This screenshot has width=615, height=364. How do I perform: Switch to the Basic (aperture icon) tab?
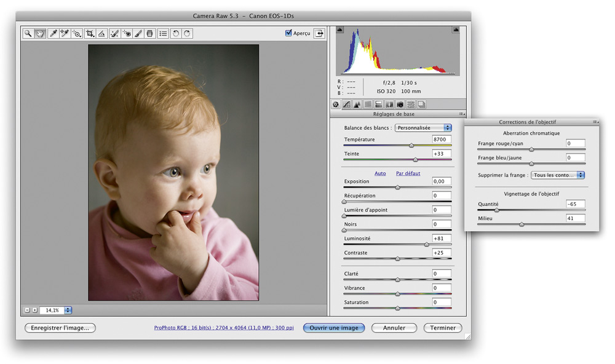tap(336, 105)
